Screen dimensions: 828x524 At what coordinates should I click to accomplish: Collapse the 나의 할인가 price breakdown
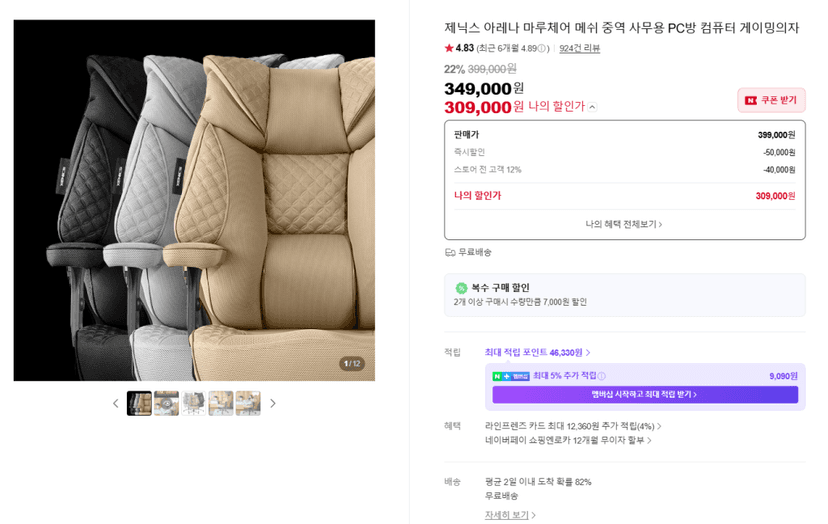[592, 107]
